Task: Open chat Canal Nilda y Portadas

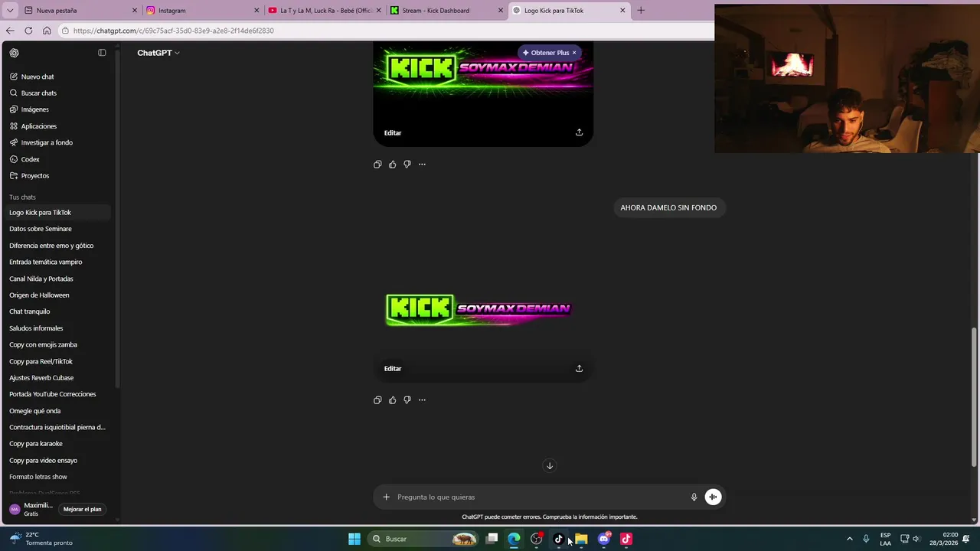Action: pyautogui.click(x=57, y=279)
